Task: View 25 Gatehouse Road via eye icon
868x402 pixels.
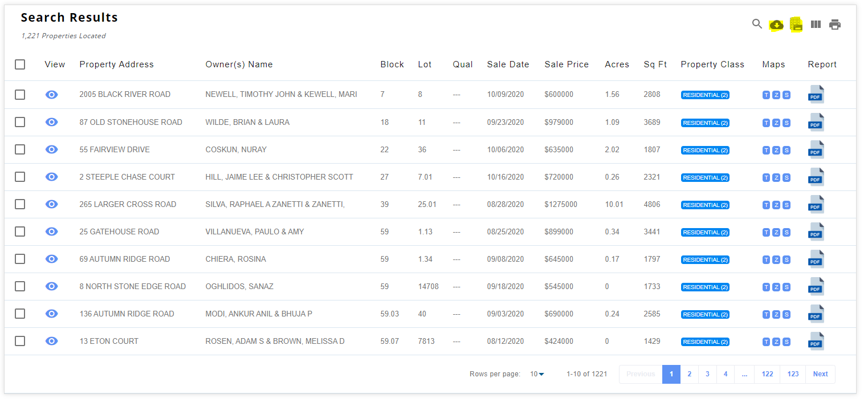Action: point(52,232)
